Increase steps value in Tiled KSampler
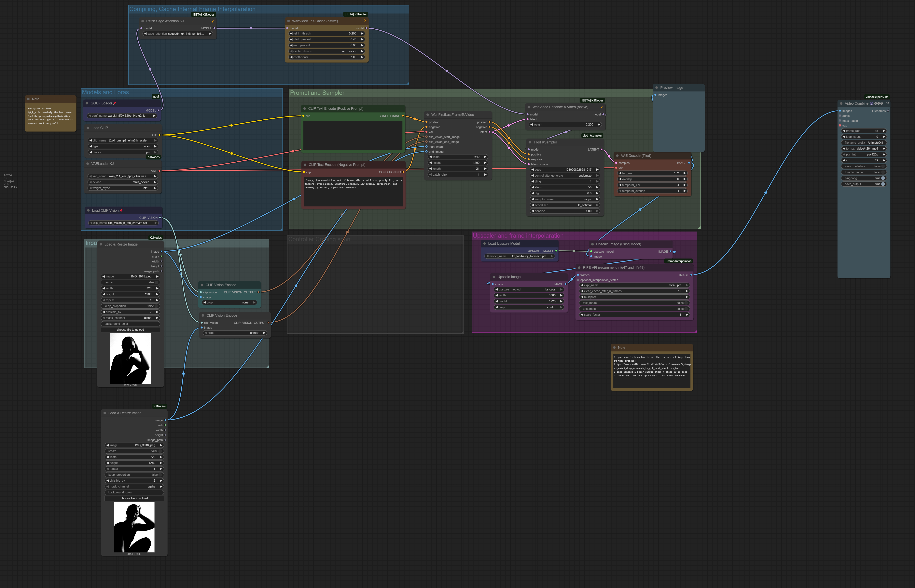This screenshot has width=915, height=588. (x=597, y=187)
